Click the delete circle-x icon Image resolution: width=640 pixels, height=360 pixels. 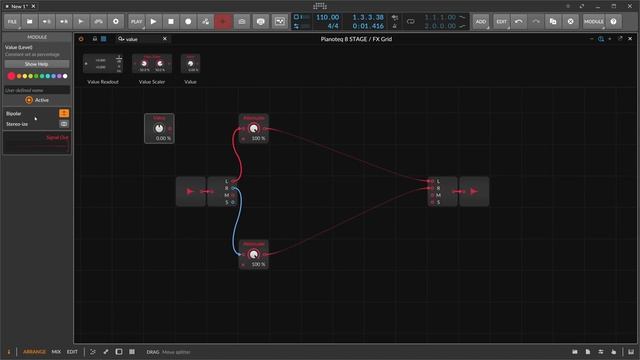click(571, 22)
